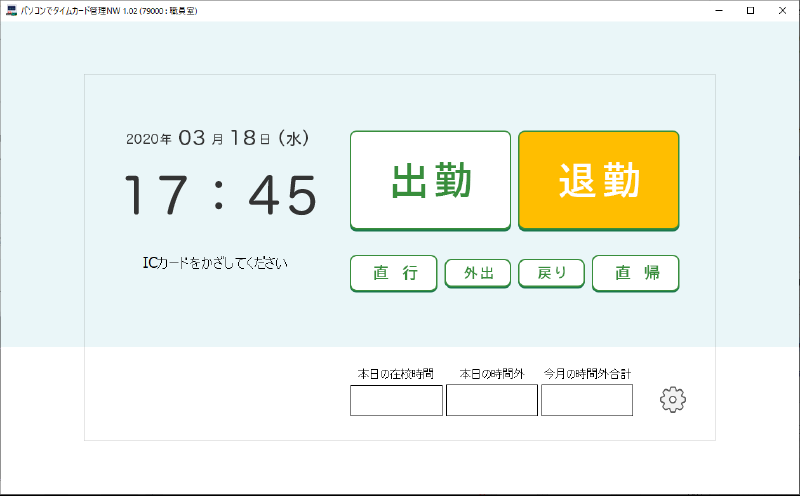Maximize the timecard window
Image resolution: width=800 pixels, height=496 pixels.
click(x=750, y=10)
